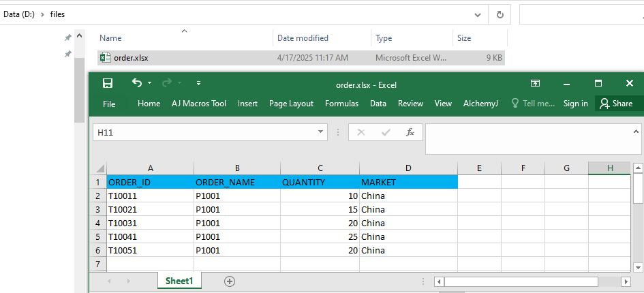
Task: Click the Undo arrow icon
Action: [x=136, y=83]
